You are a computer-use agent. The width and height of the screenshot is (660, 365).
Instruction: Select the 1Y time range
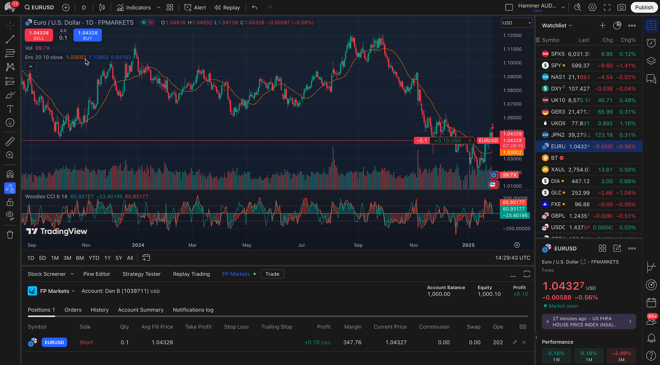[x=107, y=258]
